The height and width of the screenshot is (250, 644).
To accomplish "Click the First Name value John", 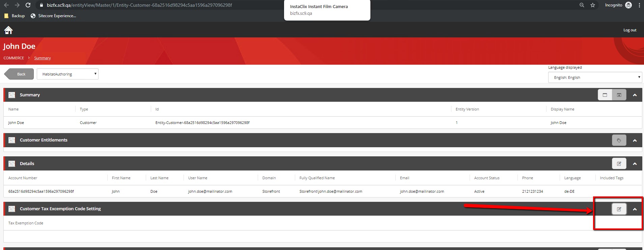I will click(116, 191).
